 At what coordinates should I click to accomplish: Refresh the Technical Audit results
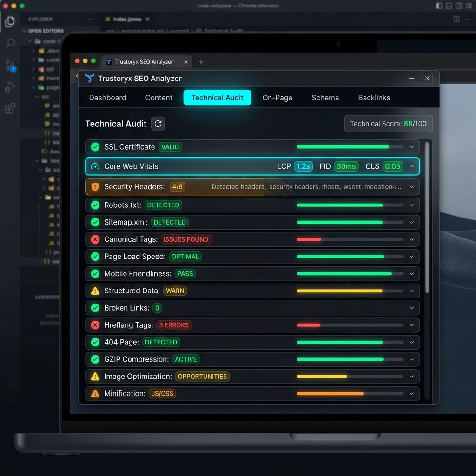(158, 124)
